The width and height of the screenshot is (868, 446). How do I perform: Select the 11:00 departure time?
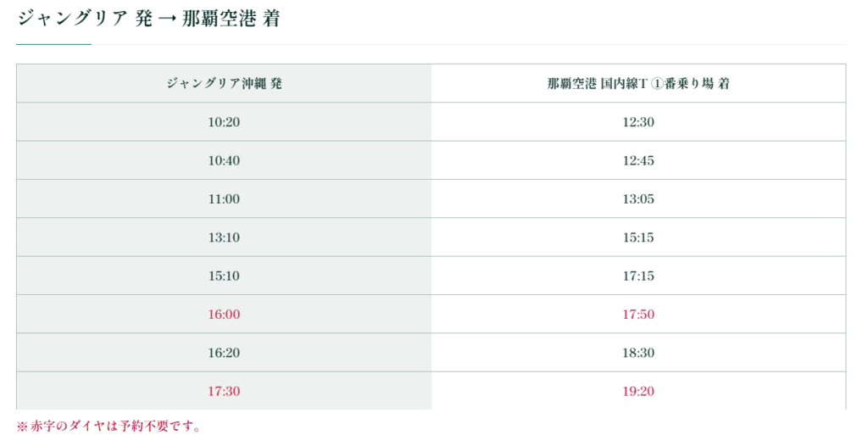pyautogui.click(x=224, y=199)
